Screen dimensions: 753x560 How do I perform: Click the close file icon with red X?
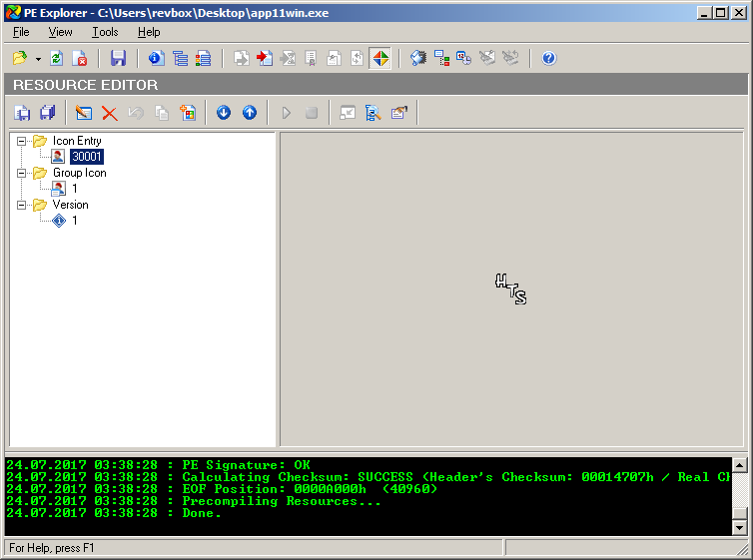pyautogui.click(x=81, y=59)
